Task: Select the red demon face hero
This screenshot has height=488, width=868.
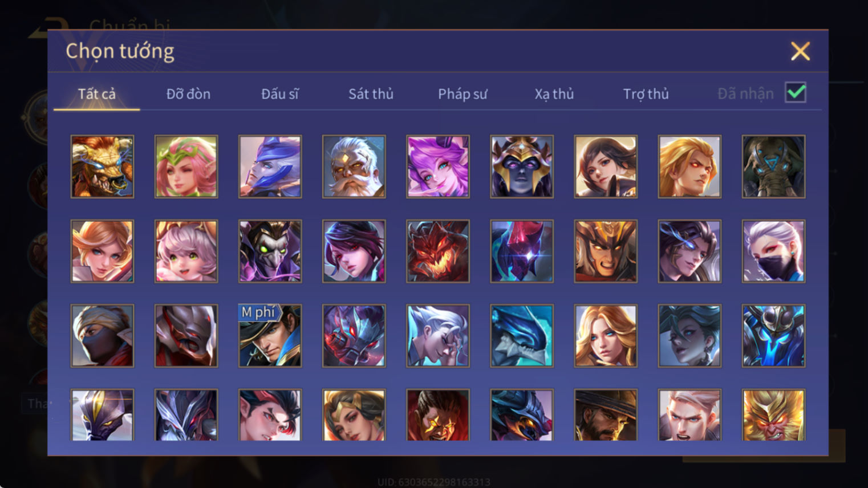Action: (437, 251)
